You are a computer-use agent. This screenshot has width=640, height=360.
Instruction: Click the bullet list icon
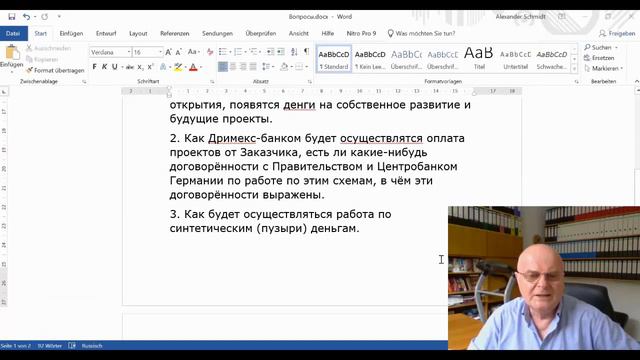223,52
